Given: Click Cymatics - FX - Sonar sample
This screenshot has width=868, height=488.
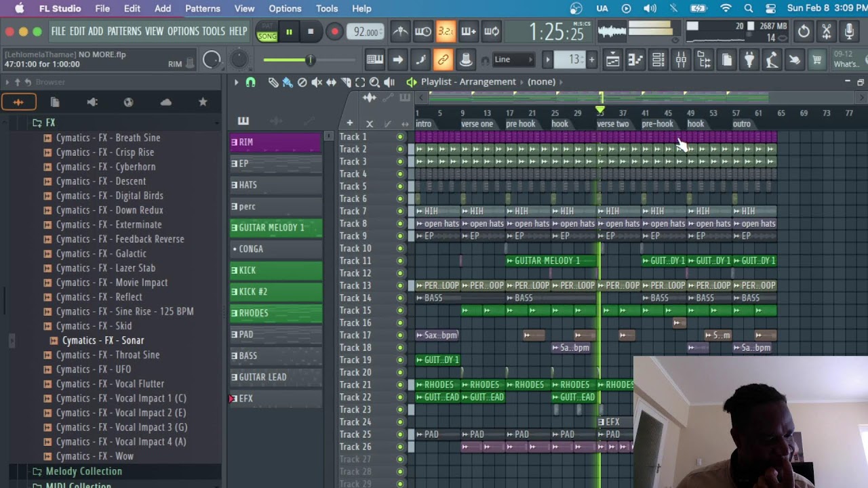Looking at the screenshot, I should [102, 340].
